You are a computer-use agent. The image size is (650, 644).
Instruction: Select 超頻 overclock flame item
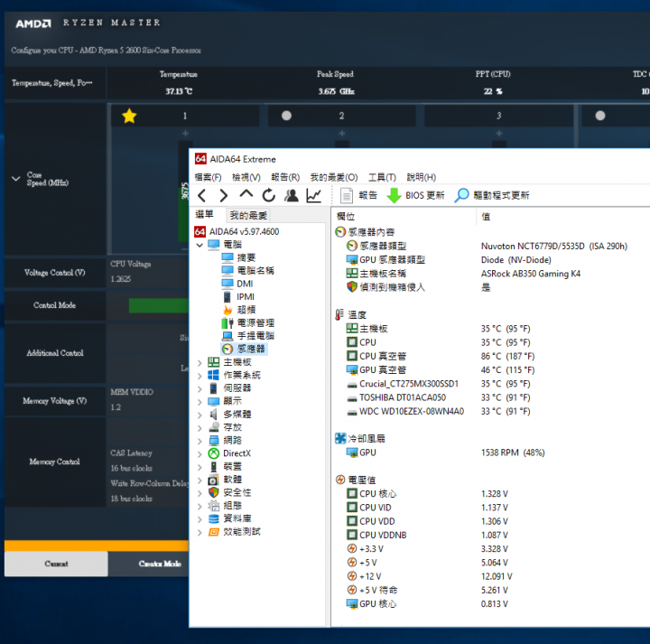point(238,310)
